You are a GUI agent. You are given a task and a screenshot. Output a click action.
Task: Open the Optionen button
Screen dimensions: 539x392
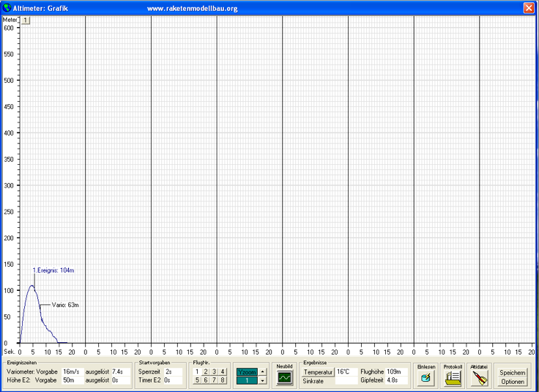(512, 382)
